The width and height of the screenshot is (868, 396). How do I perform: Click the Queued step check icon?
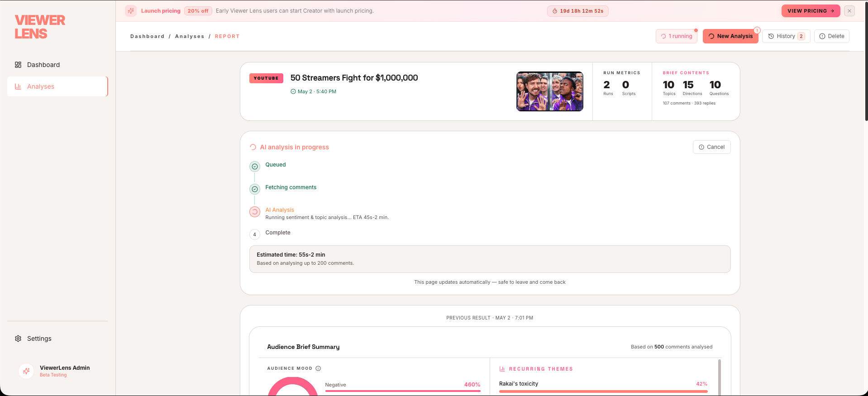(255, 167)
